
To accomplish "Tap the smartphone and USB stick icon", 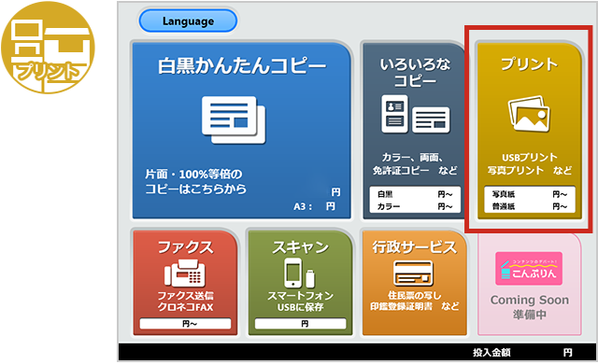I will coord(300,273).
